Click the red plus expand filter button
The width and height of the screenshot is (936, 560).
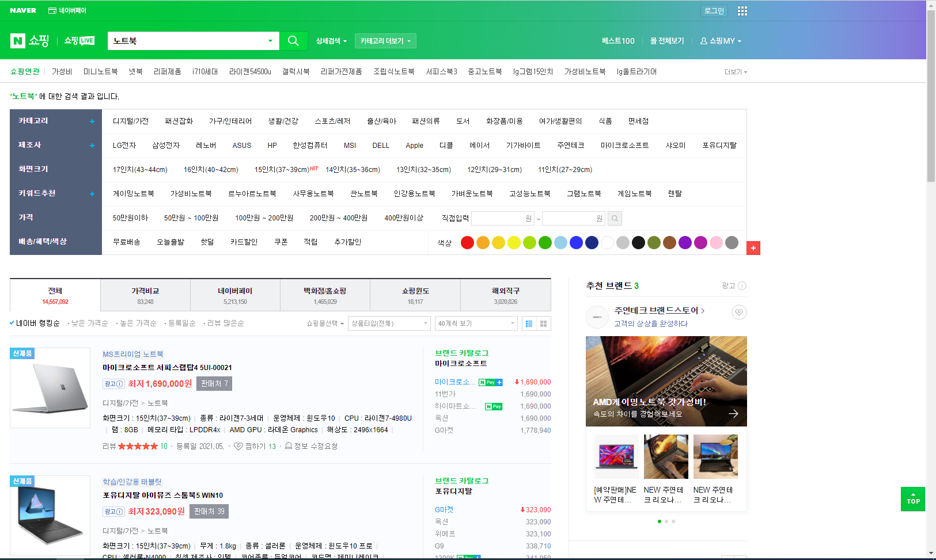pos(753,248)
